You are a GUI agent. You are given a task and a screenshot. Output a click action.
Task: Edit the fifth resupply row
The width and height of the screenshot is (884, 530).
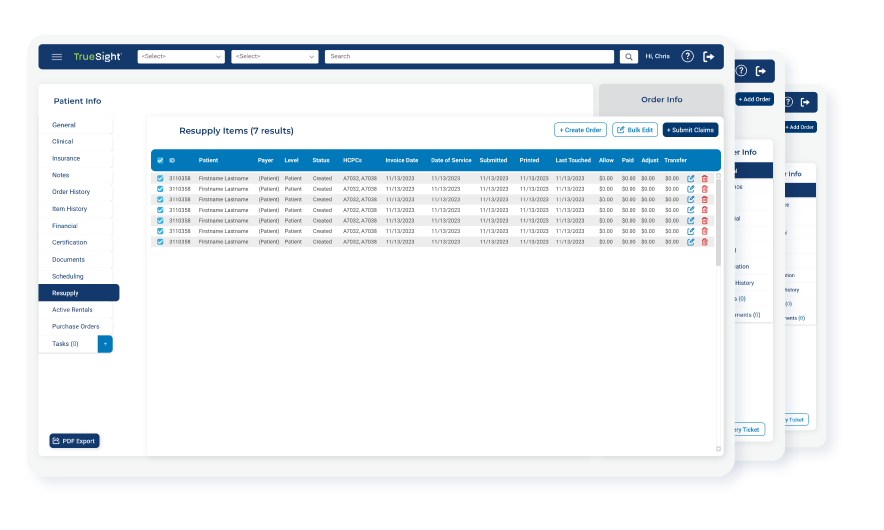(x=691, y=220)
